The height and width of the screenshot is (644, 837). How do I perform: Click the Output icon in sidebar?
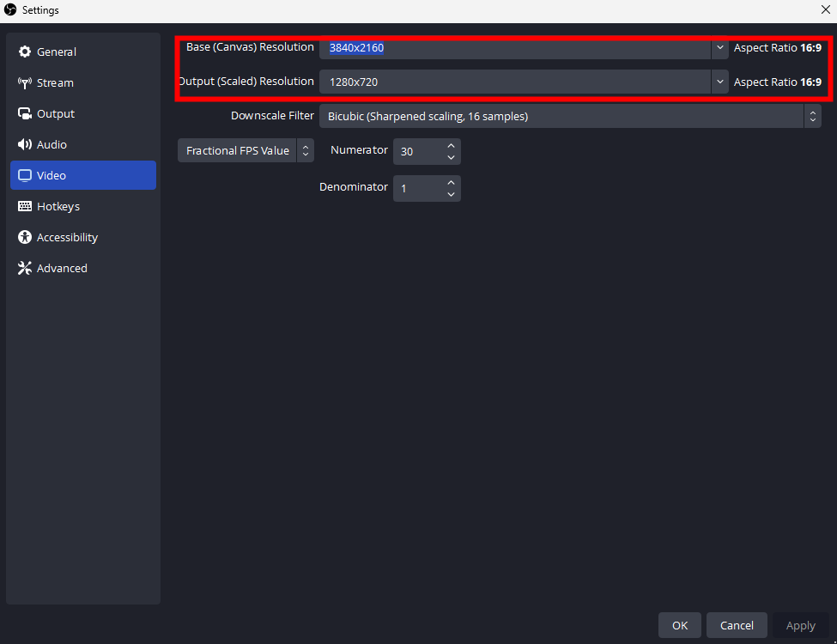(x=25, y=114)
